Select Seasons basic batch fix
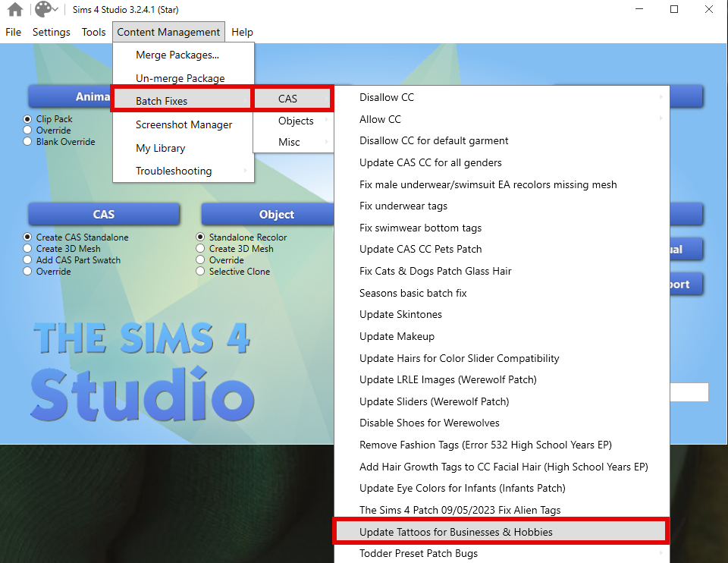The height and width of the screenshot is (563, 728). (x=502, y=293)
